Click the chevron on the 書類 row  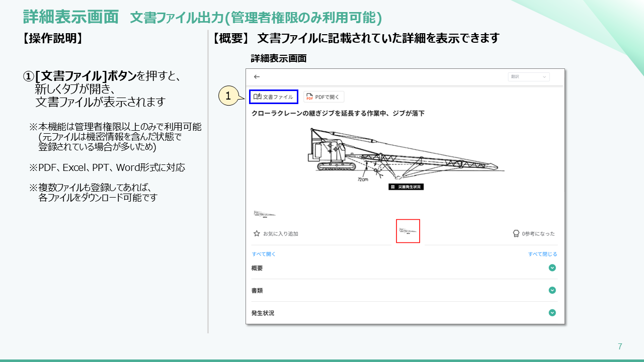552,290
